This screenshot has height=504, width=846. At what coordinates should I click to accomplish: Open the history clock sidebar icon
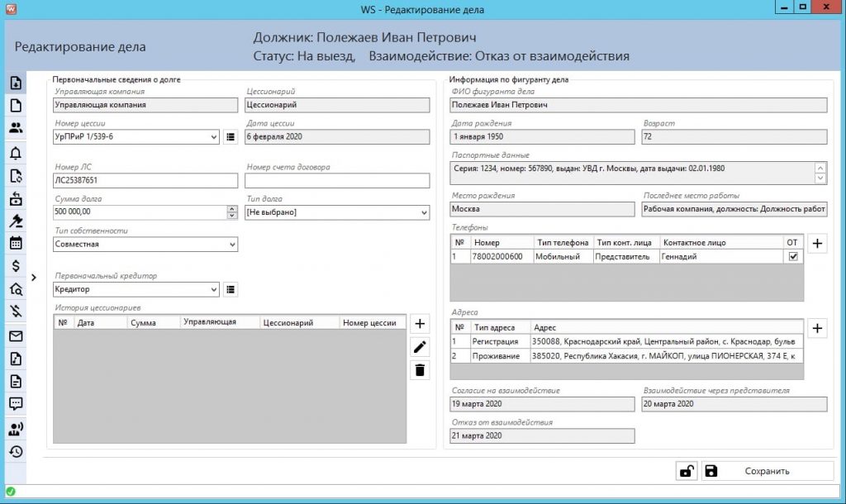16,452
